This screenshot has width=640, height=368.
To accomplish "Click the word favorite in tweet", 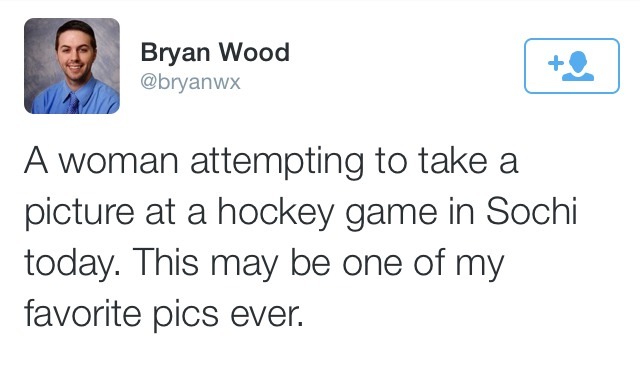I will [x=82, y=313].
